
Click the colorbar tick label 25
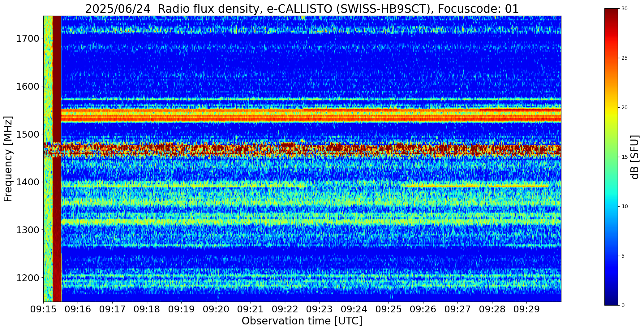pos(625,58)
